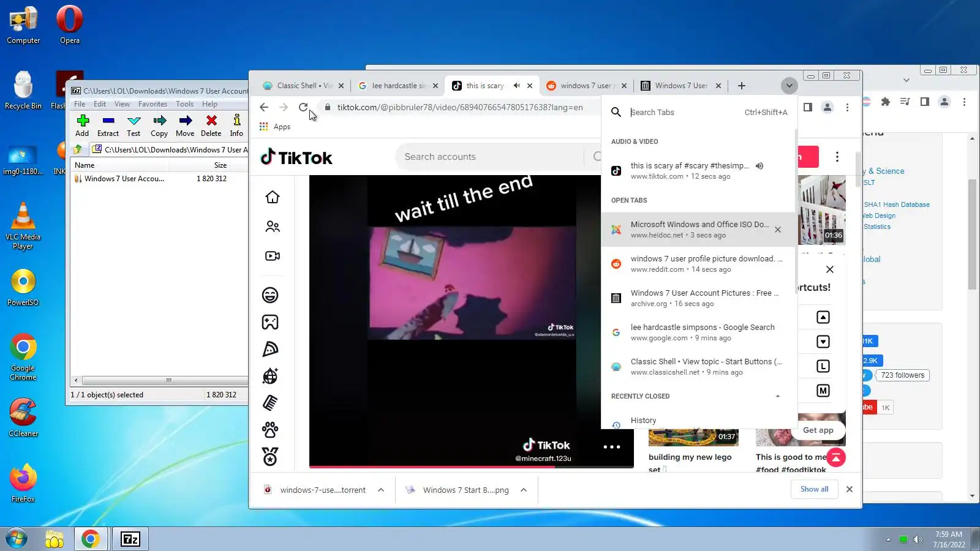Open the TikTok Home sidebar icon
980x551 pixels.
(x=273, y=197)
